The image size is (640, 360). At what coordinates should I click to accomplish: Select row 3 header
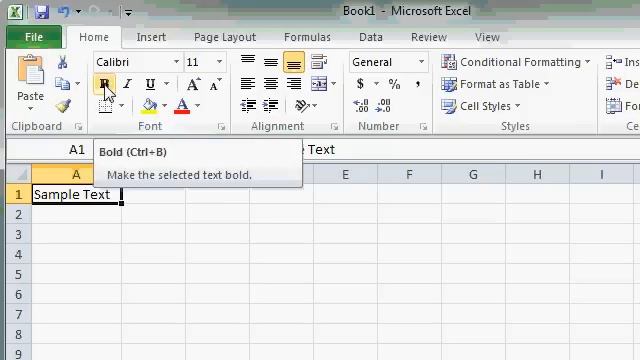click(x=18, y=234)
